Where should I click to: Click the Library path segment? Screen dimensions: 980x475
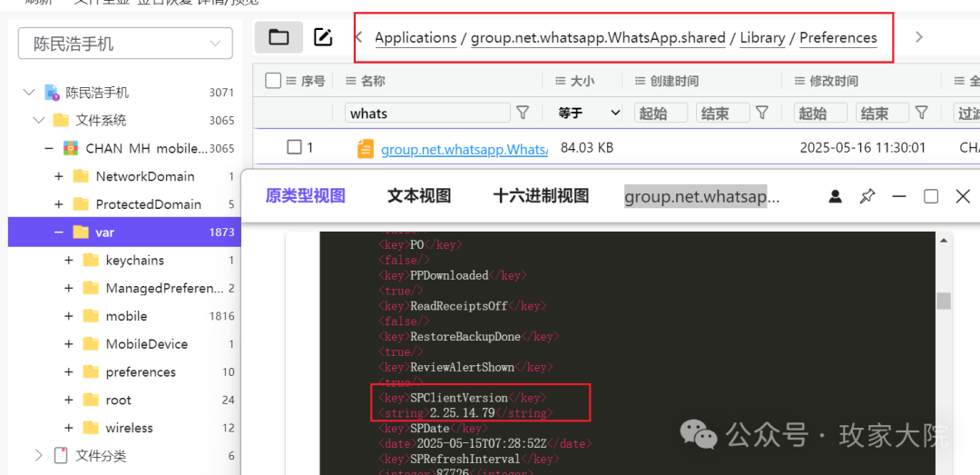point(762,37)
